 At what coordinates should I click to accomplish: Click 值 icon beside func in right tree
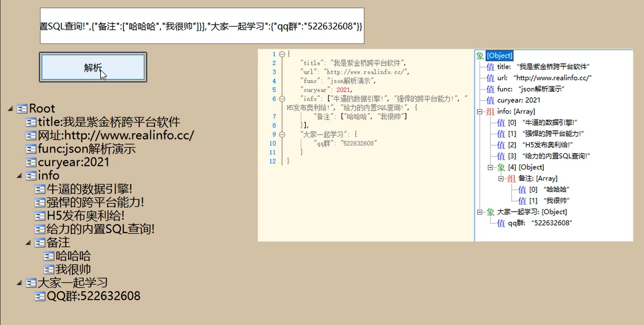pyautogui.click(x=490, y=89)
